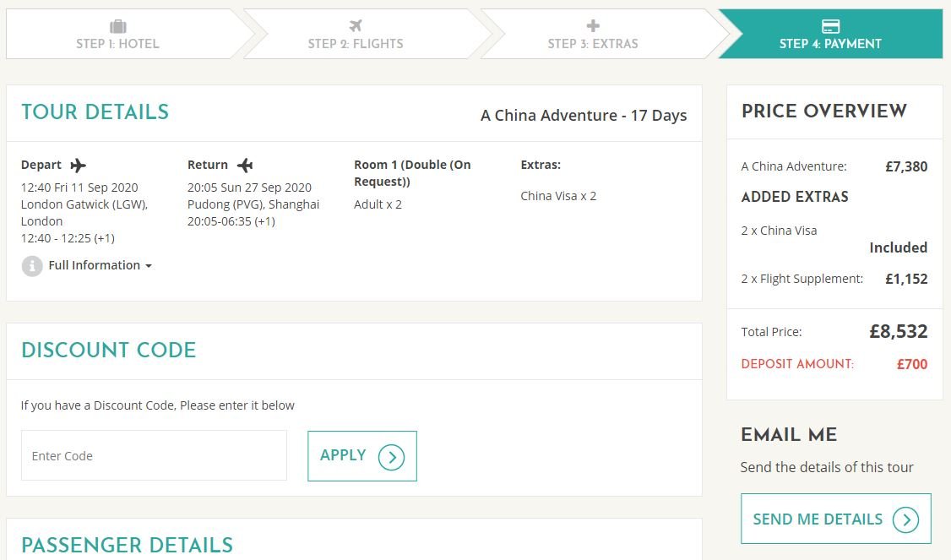Click the arrow circle on the Apply button
Image resolution: width=951 pixels, height=560 pixels.
click(391, 457)
